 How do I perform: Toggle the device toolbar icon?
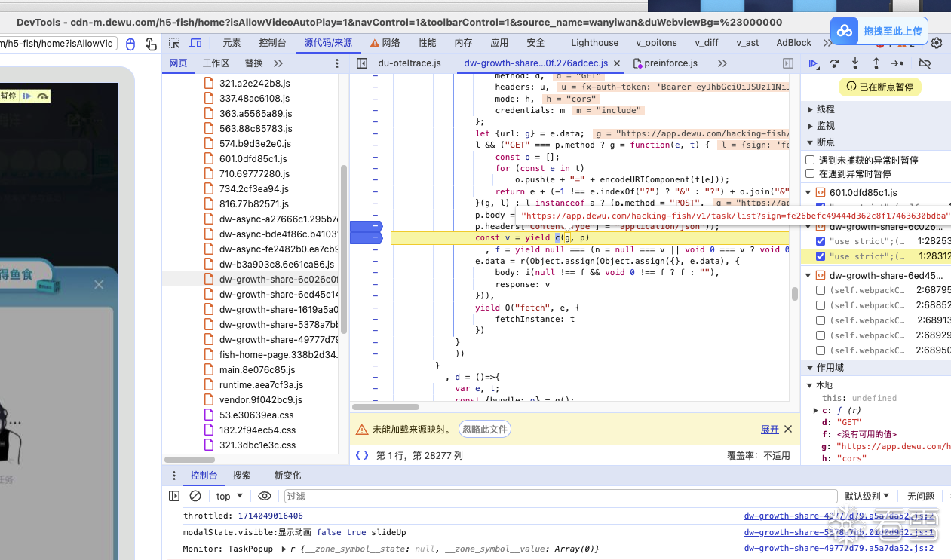pos(195,43)
